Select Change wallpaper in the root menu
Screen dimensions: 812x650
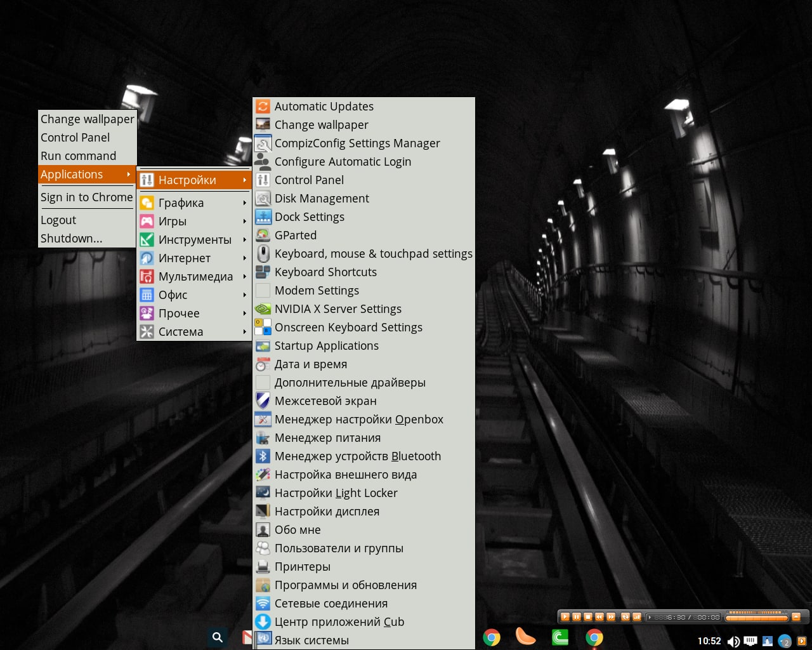pos(87,119)
